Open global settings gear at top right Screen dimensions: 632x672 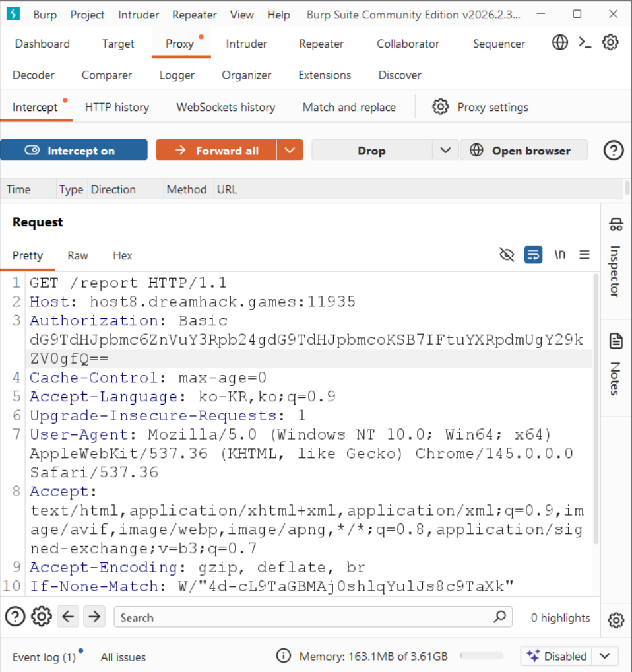(x=610, y=42)
